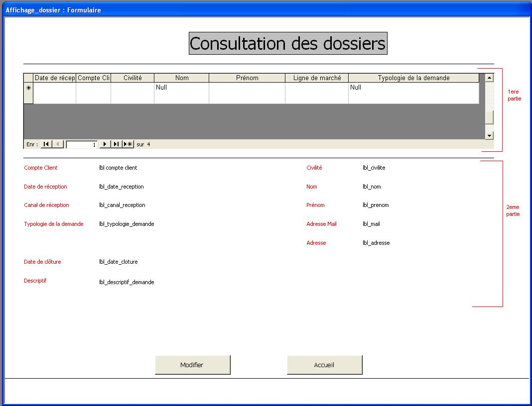
Task: Click the "lbl compte client" value
Action: pos(118,168)
